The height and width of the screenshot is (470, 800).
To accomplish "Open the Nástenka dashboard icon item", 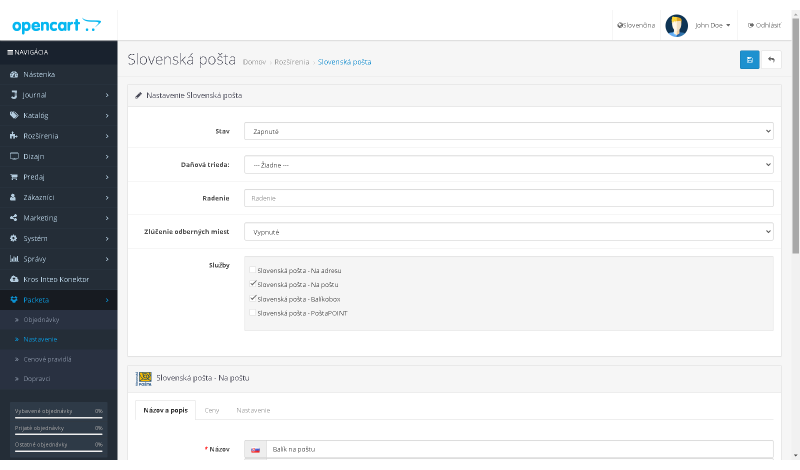I will click(x=14, y=74).
